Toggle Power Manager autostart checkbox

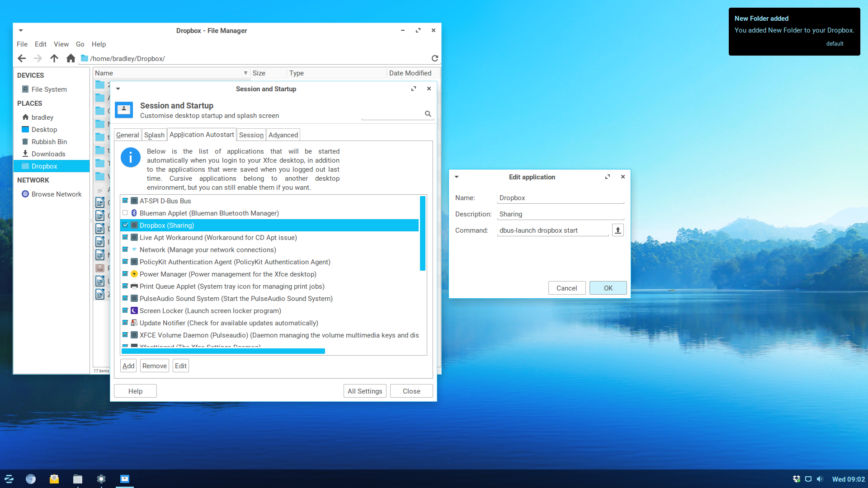click(125, 274)
